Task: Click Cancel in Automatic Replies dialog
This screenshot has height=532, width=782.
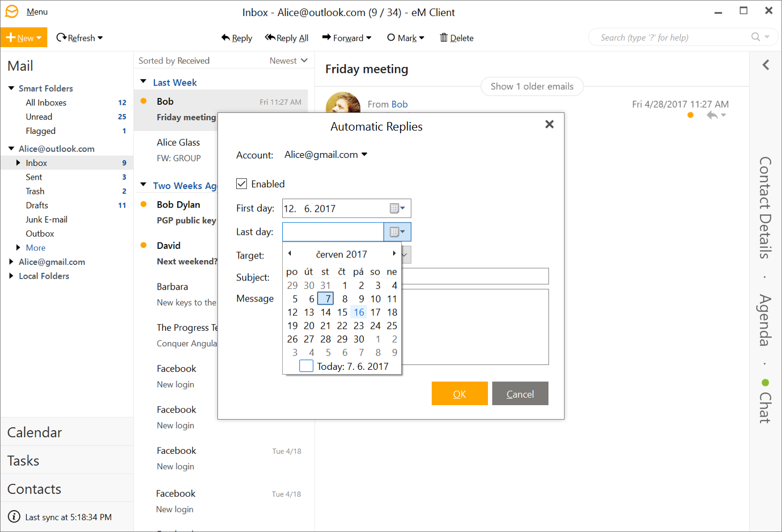Action: [520, 393]
